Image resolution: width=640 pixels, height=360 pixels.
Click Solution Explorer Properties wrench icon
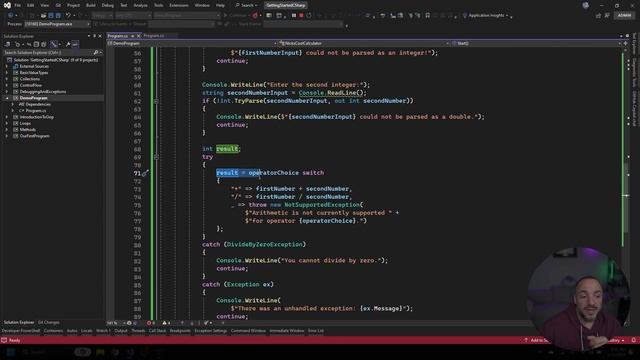point(68,44)
